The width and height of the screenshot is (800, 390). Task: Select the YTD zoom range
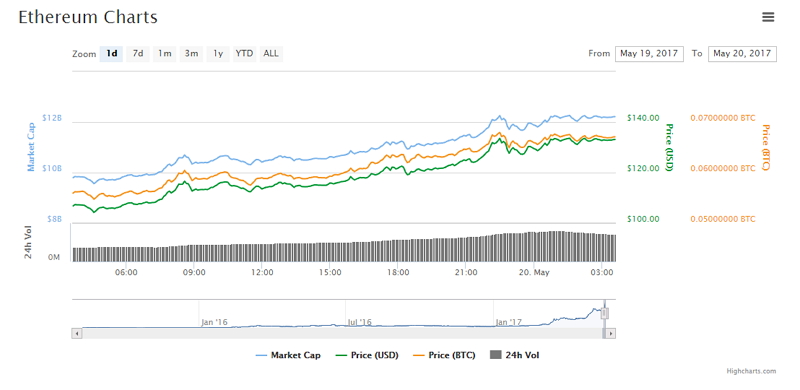pyautogui.click(x=244, y=54)
